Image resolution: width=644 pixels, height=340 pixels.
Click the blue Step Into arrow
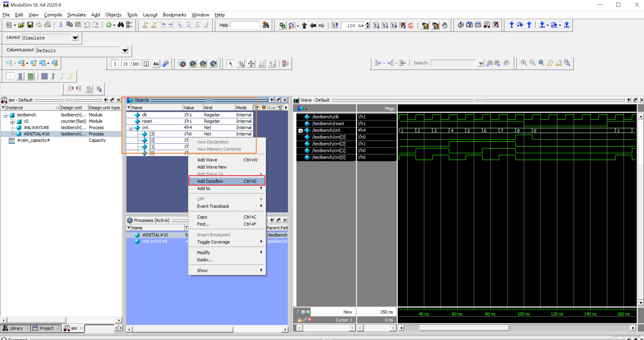511,25
